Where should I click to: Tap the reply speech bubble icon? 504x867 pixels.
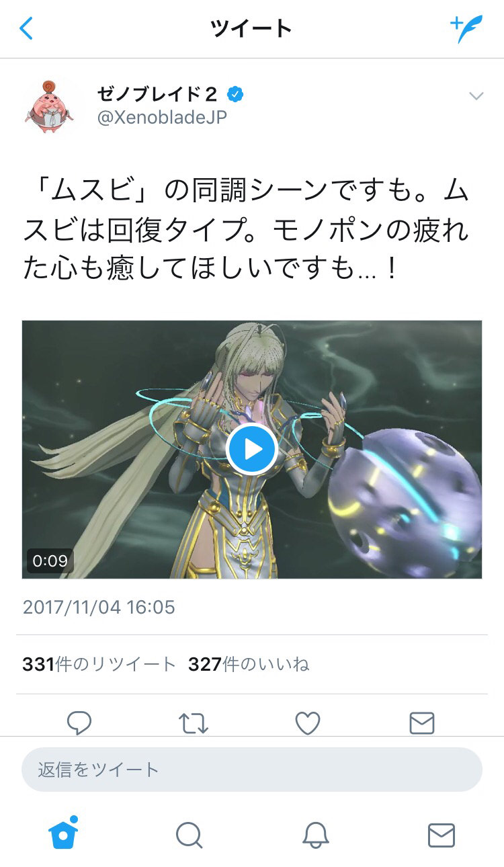click(x=79, y=722)
